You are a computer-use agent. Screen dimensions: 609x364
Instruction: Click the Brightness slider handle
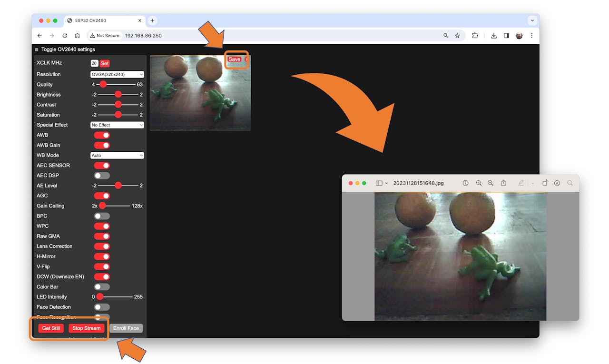(x=118, y=95)
